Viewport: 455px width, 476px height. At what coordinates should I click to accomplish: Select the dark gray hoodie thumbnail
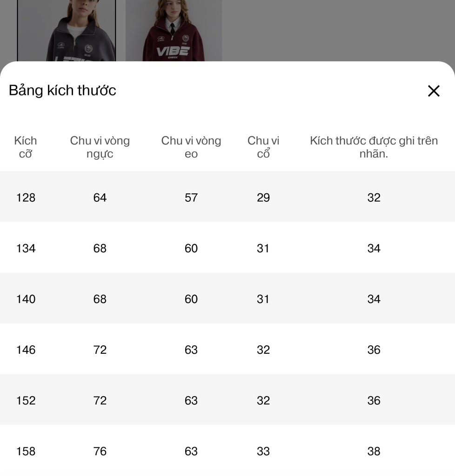tap(67, 30)
